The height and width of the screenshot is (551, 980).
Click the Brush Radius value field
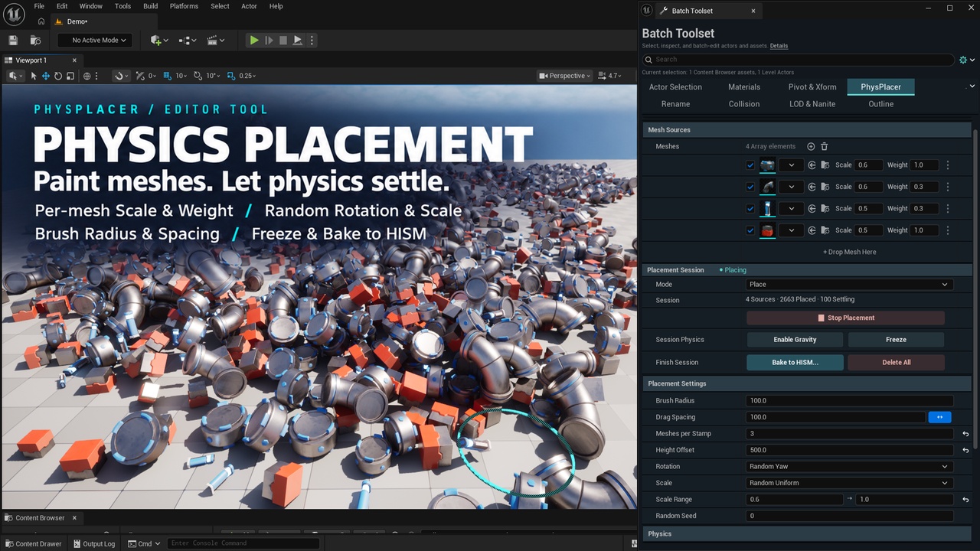[850, 401]
